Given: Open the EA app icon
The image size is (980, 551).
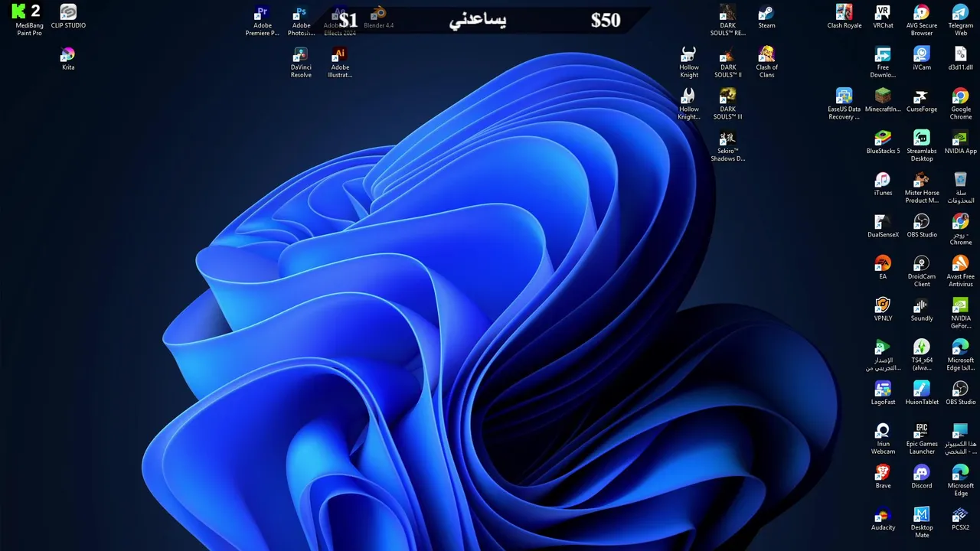Looking at the screenshot, I should [x=883, y=268].
